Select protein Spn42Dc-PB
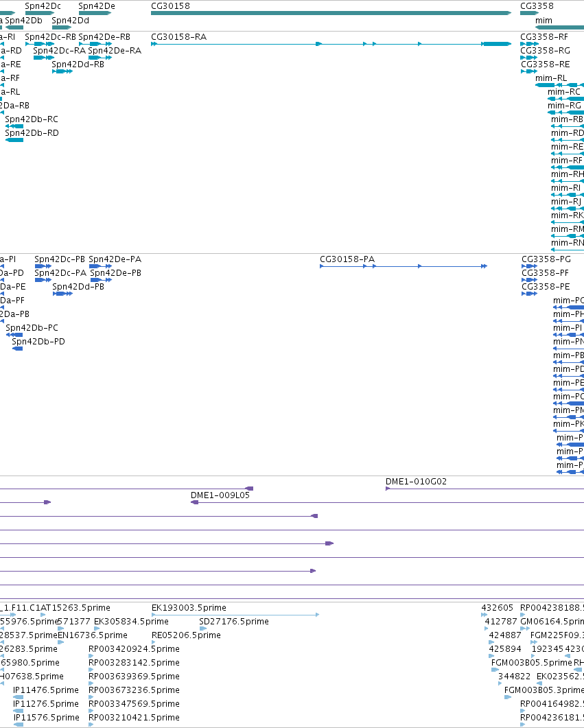This screenshot has height=728, width=584. tap(60, 259)
